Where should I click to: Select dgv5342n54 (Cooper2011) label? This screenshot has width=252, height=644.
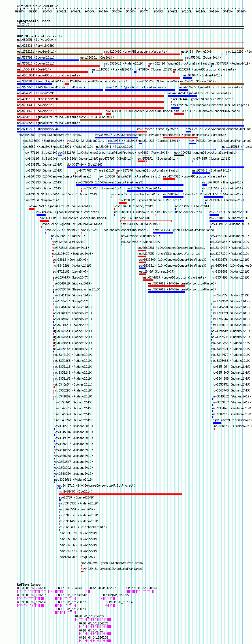tap(72, 331)
